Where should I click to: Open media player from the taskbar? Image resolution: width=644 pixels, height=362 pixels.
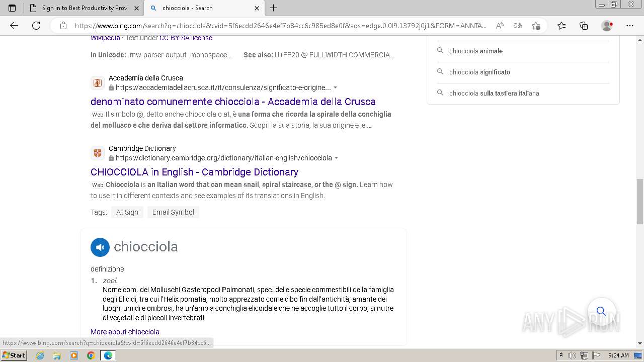coord(74,355)
